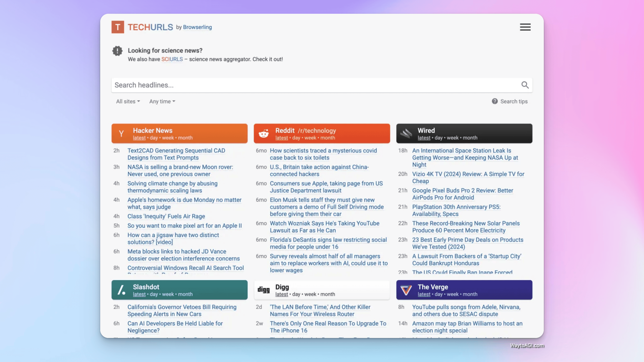Open 'Consumers sue Apple' headline

326,187
